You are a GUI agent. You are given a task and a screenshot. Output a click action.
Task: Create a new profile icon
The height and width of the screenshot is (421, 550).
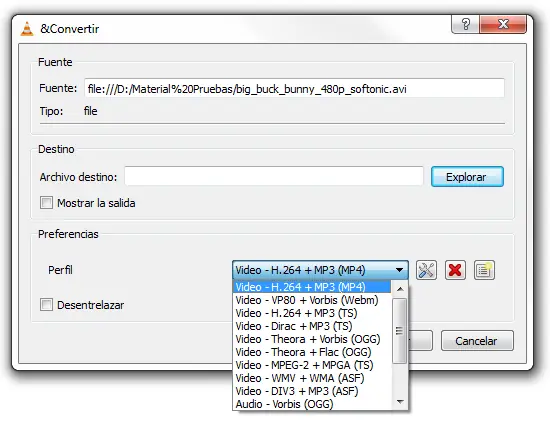tap(484, 270)
